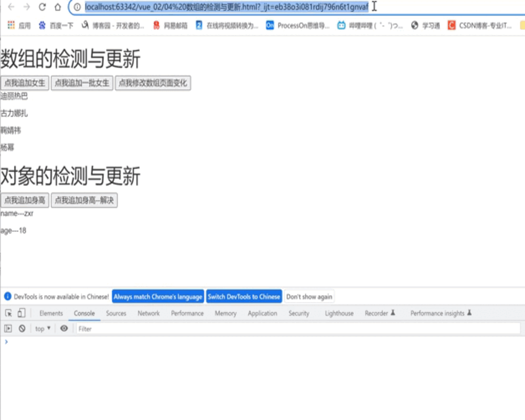
Task: Clear the console with the ban icon
Action: 22,329
